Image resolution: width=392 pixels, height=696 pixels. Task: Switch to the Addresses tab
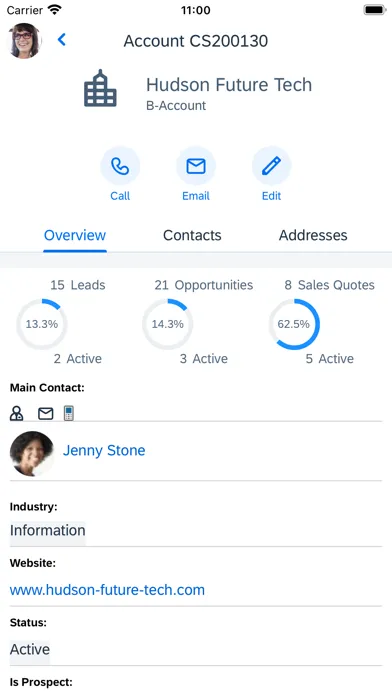coord(313,235)
